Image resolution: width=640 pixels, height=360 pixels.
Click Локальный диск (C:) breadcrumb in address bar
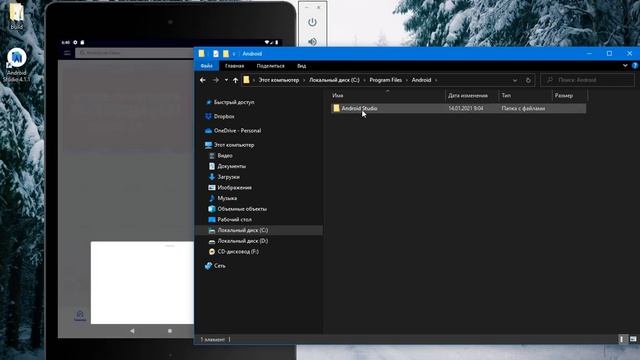tap(334, 80)
